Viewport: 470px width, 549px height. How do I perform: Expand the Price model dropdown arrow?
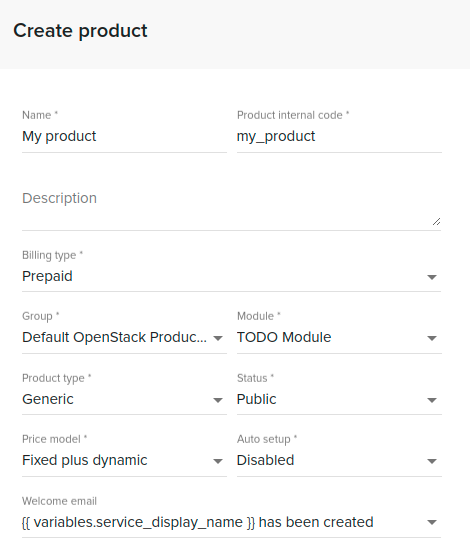218,461
